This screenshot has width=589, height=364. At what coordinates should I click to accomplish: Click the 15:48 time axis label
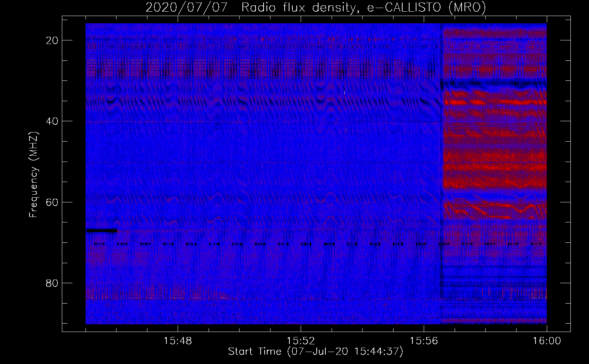(x=178, y=341)
